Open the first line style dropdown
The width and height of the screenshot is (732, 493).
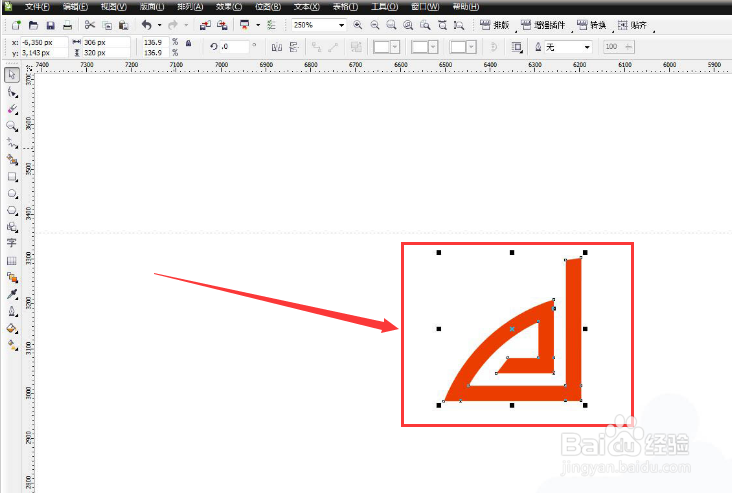395,47
